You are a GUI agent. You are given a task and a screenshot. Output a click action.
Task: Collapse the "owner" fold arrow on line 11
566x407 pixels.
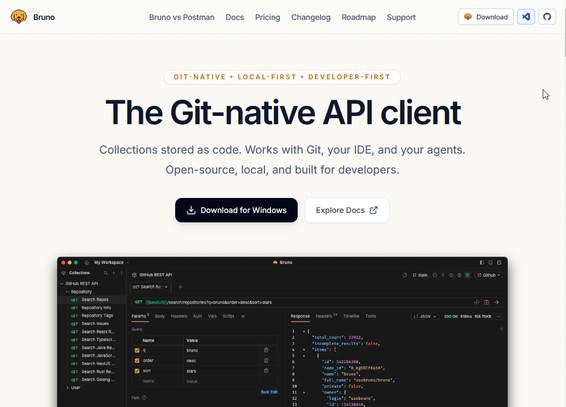[x=304, y=392]
